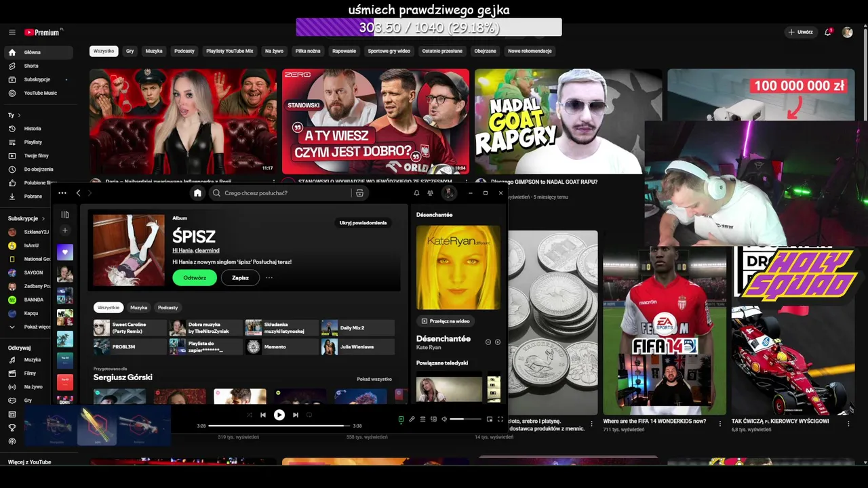
Task: Skip to next track in Spotify
Action: (x=295, y=415)
